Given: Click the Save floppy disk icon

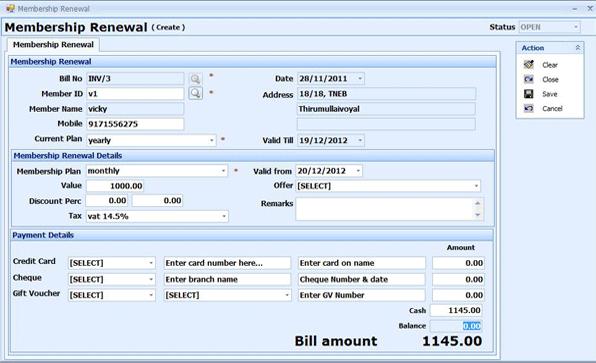Looking at the screenshot, I should tap(529, 94).
